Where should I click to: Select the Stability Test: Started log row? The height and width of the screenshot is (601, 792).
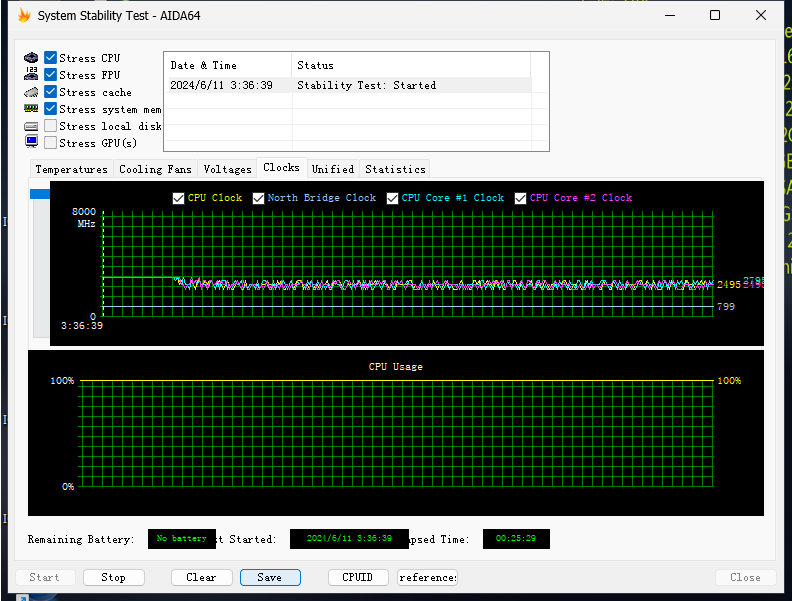[348, 85]
